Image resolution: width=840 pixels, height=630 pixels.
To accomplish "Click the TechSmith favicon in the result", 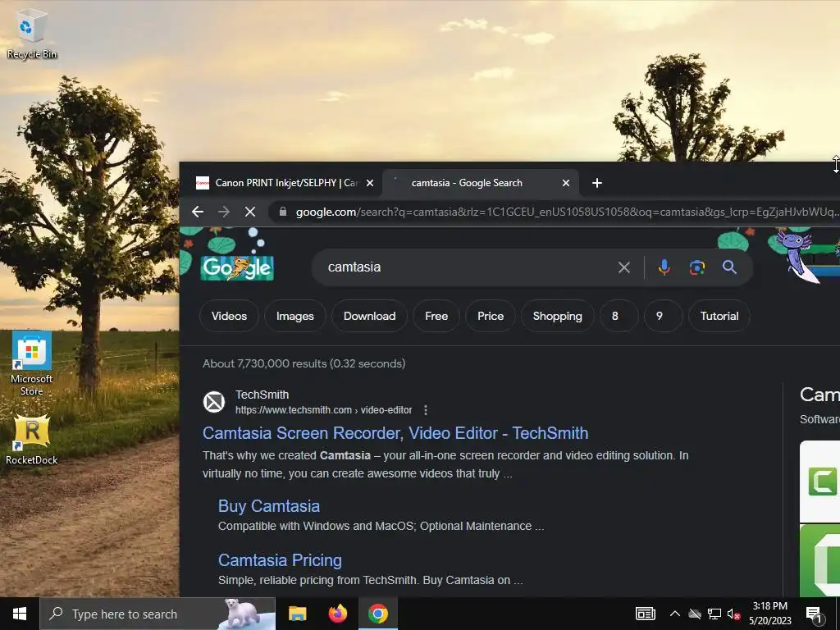I will [214, 402].
